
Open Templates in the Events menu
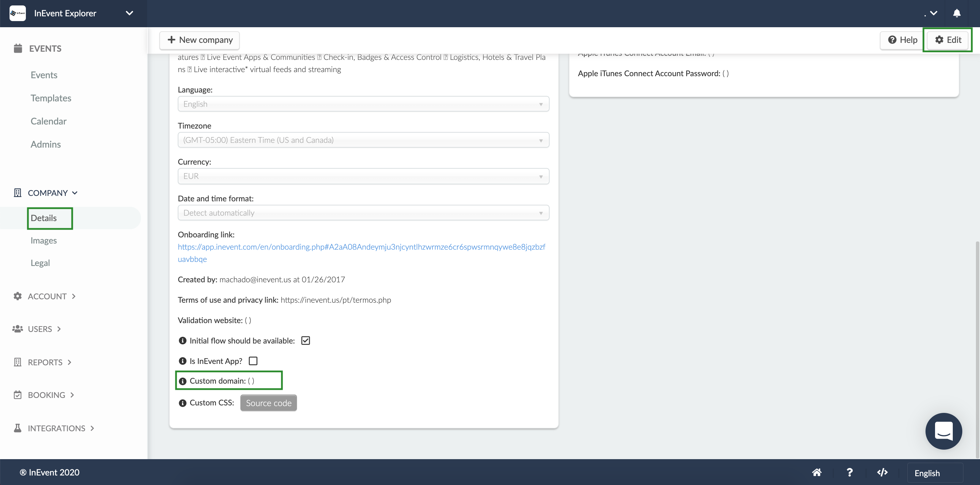[51, 98]
